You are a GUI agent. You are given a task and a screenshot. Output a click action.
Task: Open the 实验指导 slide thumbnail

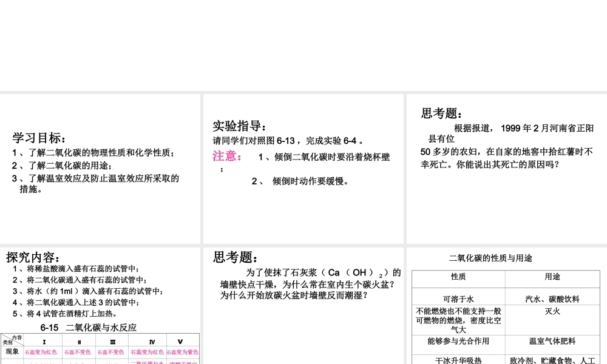303,169
